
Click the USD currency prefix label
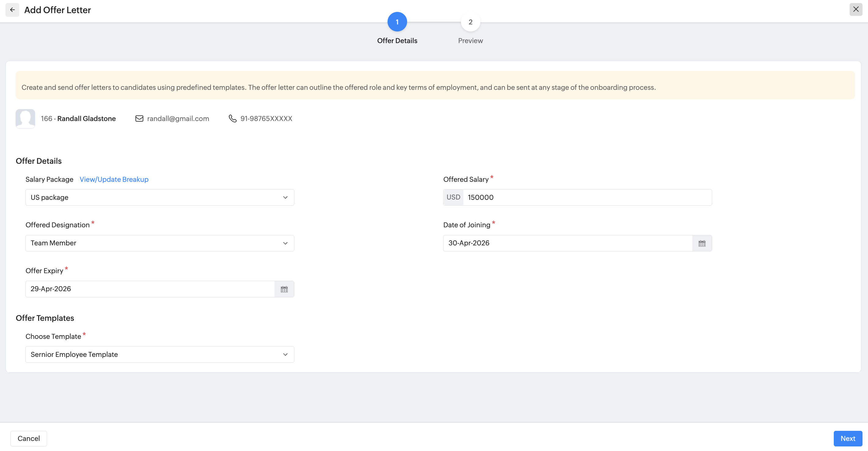point(453,197)
